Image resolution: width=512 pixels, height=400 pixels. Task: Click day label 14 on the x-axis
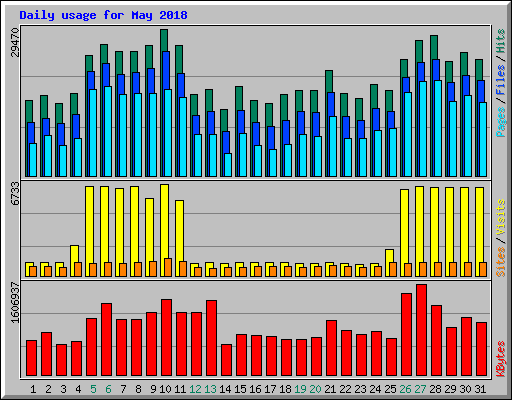225,389
